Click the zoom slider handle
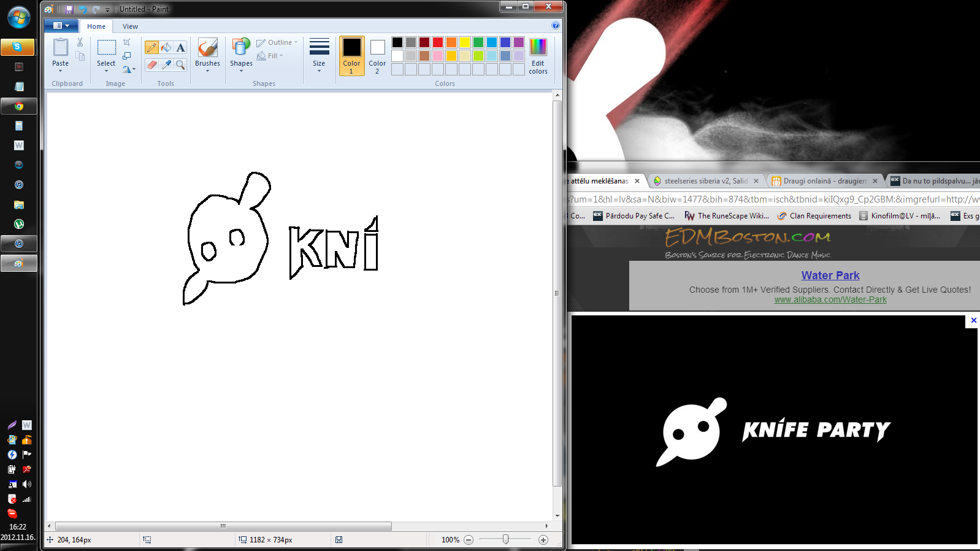Screen dimensions: 980x551 pyautogui.click(x=505, y=539)
